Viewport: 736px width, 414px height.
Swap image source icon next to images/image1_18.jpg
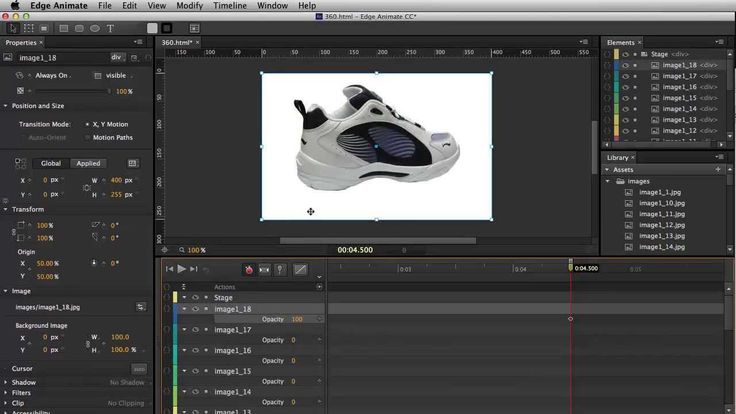140,307
